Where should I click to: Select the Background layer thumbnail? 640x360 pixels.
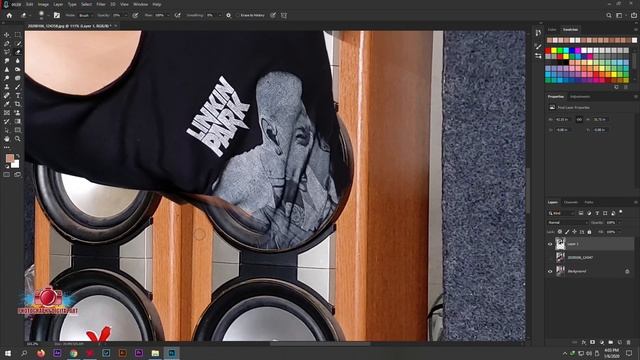pos(560,271)
